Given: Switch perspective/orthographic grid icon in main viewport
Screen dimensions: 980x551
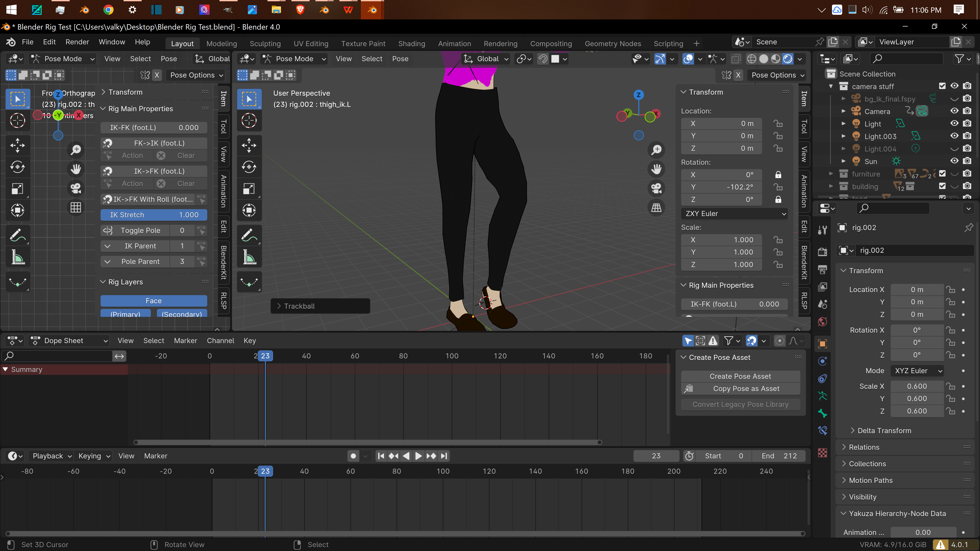Looking at the screenshot, I should click(x=656, y=208).
